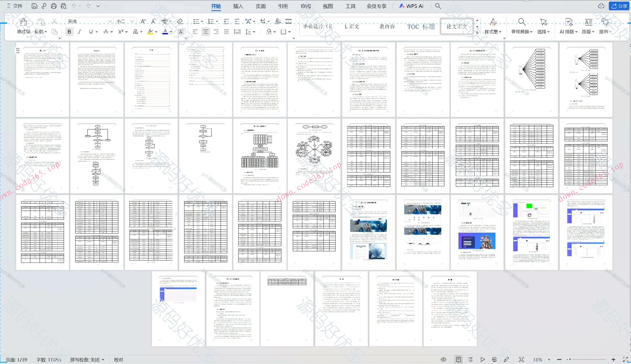
Task: Open the 视图 tab
Action: [328, 6]
